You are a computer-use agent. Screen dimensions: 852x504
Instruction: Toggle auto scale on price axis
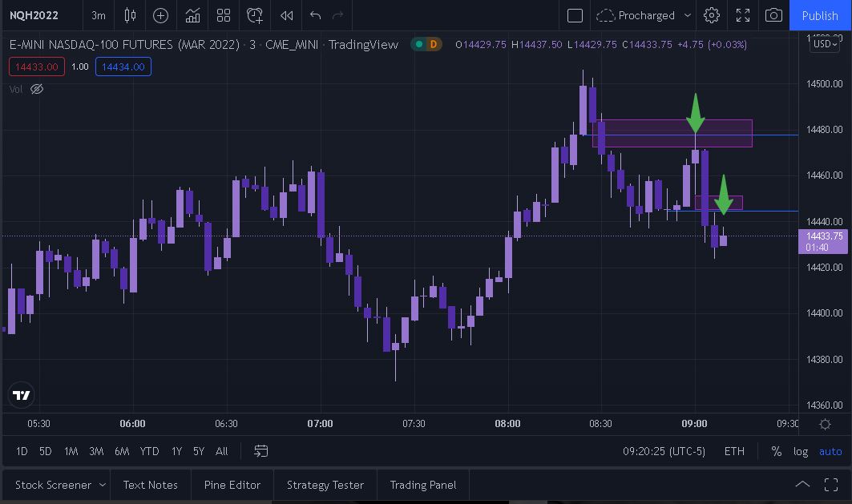click(830, 451)
